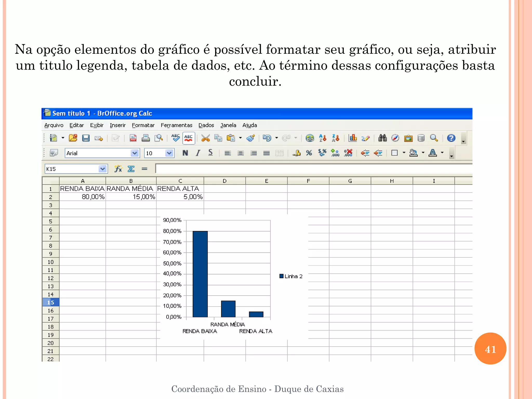Open the Arquivo menu

tap(54, 125)
